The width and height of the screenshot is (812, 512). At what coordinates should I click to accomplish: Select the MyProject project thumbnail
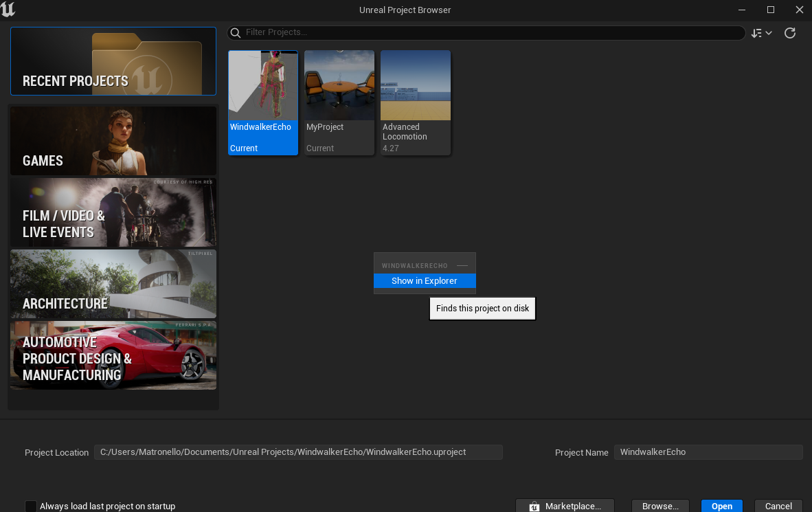(x=339, y=86)
